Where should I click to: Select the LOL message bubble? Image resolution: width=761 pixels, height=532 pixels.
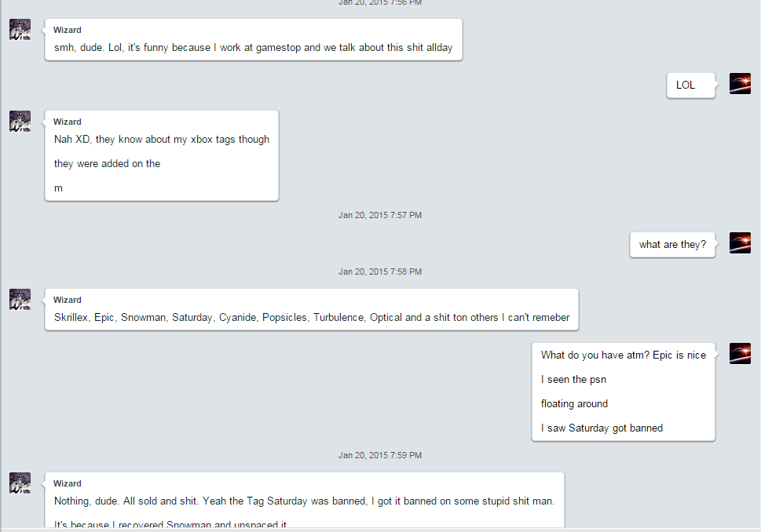[690, 86]
